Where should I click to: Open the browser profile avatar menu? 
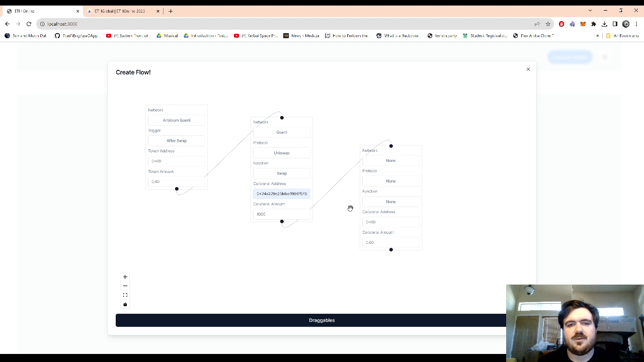[626, 24]
